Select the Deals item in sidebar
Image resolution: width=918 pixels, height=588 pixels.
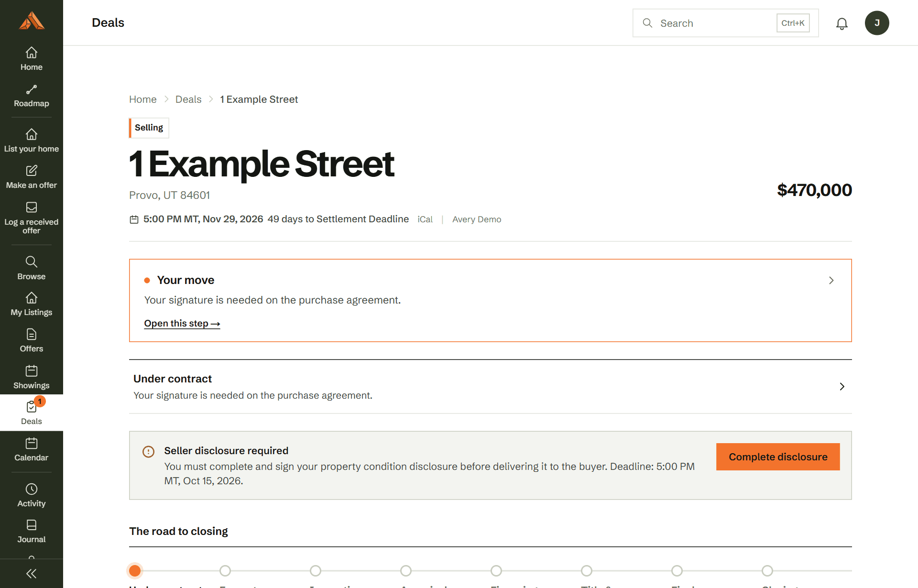point(32,413)
